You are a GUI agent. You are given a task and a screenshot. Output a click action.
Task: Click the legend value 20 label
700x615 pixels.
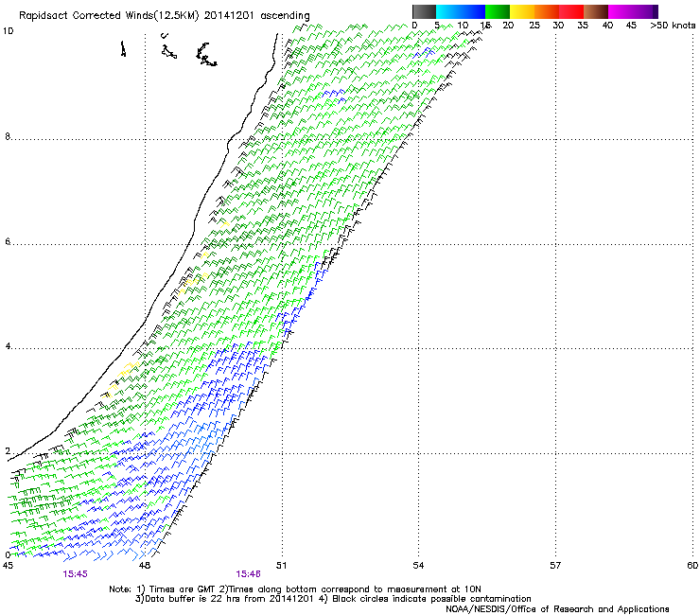[508, 26]
